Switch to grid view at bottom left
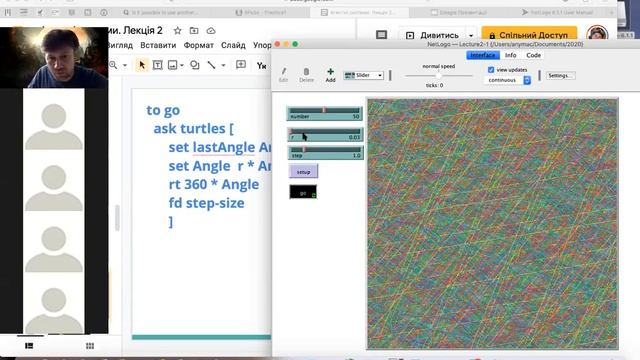 pos(90,346)
